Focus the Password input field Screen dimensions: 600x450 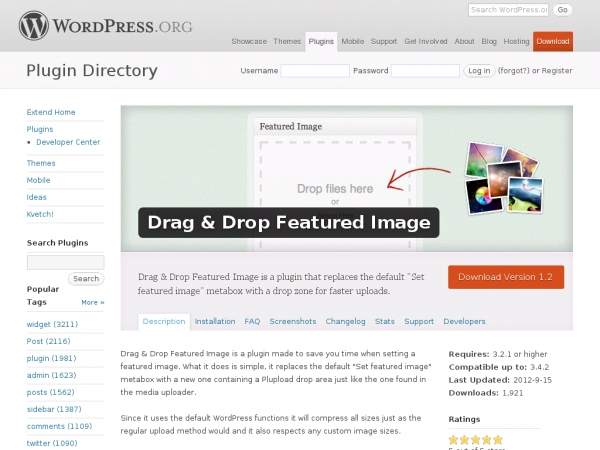[x=425, y=71]
